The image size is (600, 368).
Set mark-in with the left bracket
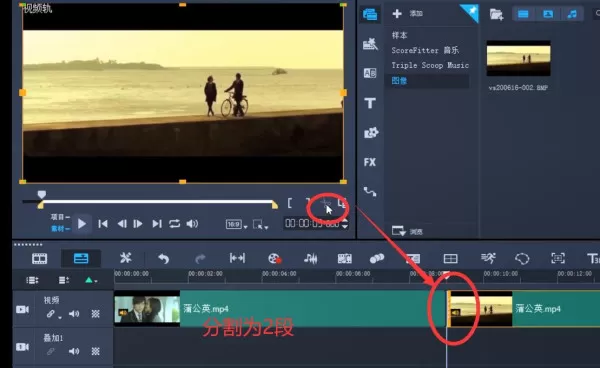point(290,203)
